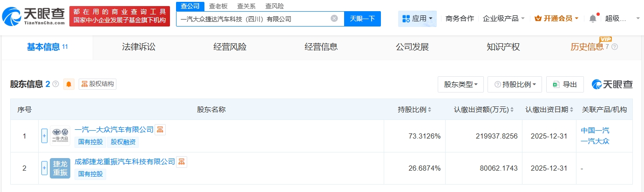Clear the search box with the X icon
Image resolution: width=644 pixels, height=192 pixels.
[x=334, y=19]
